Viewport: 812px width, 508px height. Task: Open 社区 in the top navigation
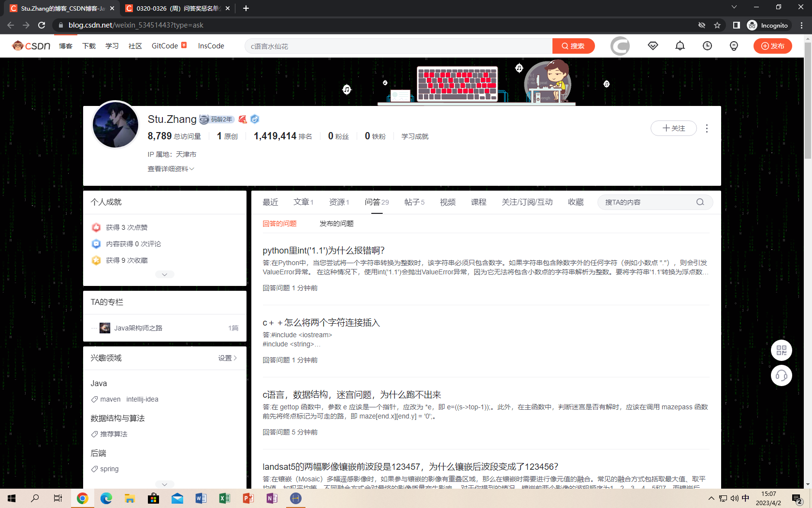pyautogui.click(x=135, y=46)
